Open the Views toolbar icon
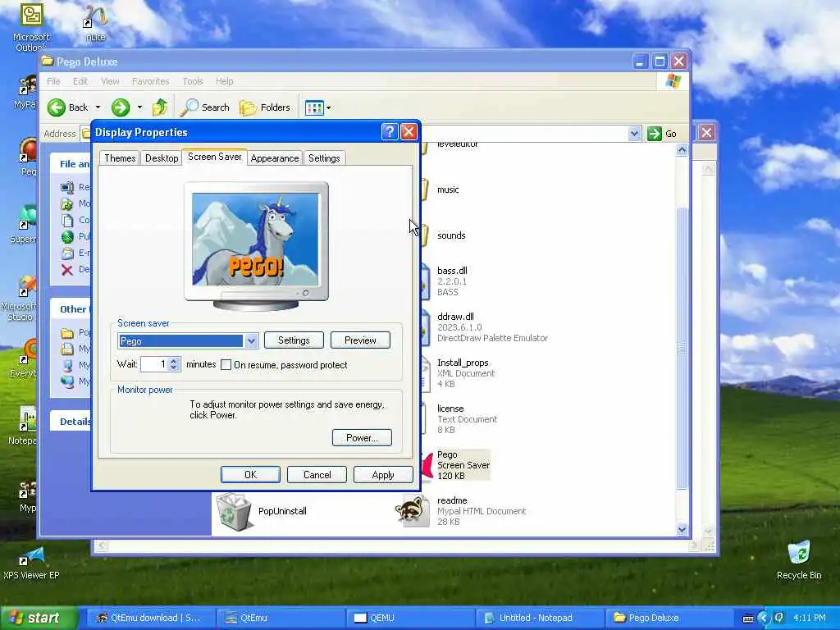The image size is (840, 630). pos(314,107)
